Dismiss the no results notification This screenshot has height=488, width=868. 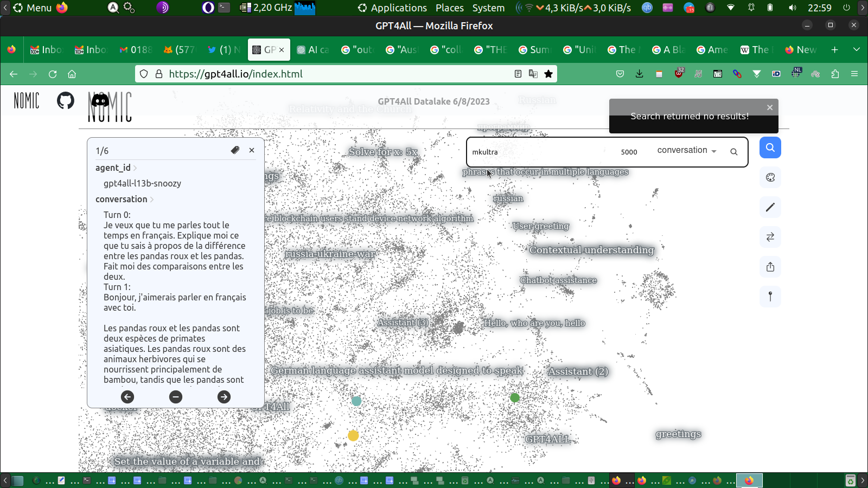[x=770, y=107]
